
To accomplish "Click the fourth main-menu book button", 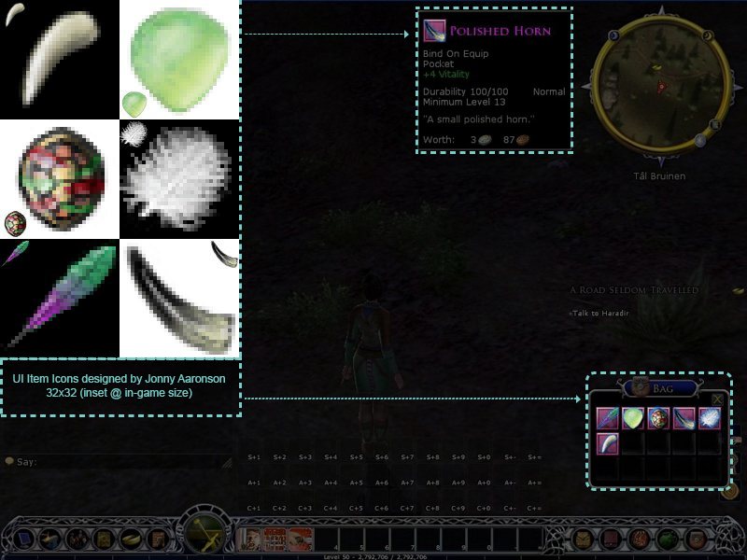I will (x=103, y=539).
